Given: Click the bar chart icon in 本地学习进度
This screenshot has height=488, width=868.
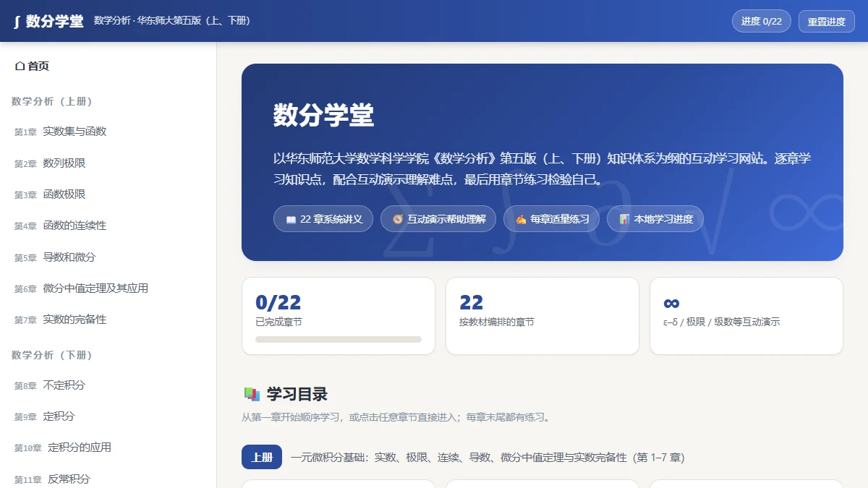Looking at the screenshot, I should coord(624,219).
